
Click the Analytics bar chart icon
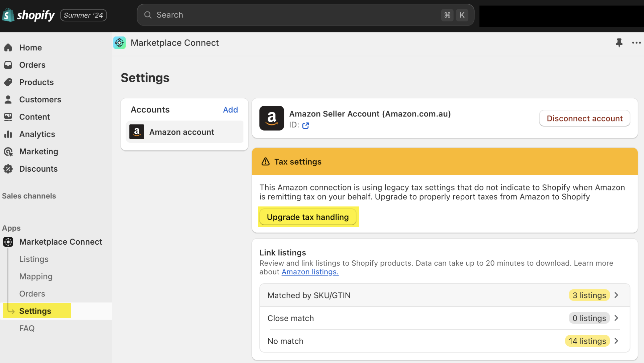point(8,134)
